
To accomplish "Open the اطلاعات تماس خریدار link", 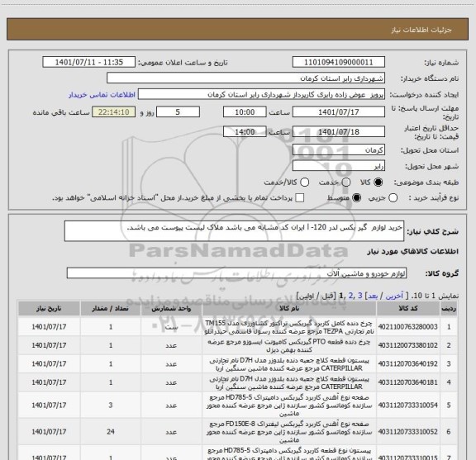I will point(102,95).
